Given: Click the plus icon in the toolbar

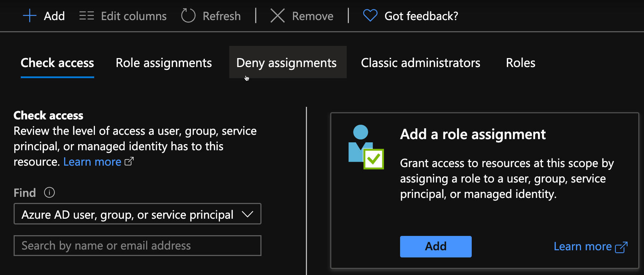Looking at the screenshot, I should [29, 16].
